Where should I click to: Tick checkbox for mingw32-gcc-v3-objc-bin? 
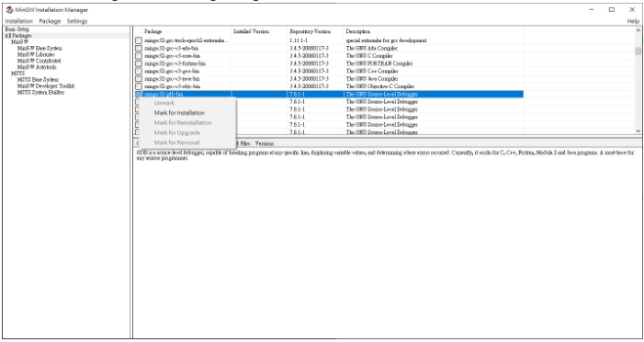coord(139,86)
